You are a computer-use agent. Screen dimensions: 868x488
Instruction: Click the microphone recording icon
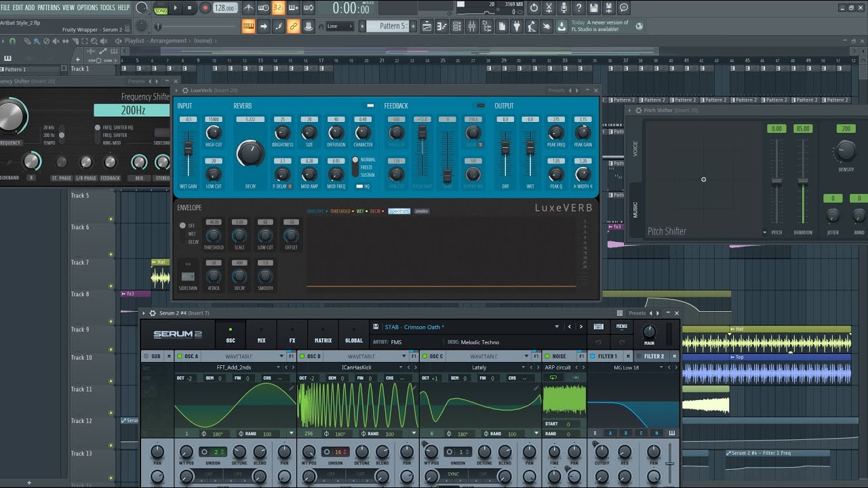(x=564, y=8)
